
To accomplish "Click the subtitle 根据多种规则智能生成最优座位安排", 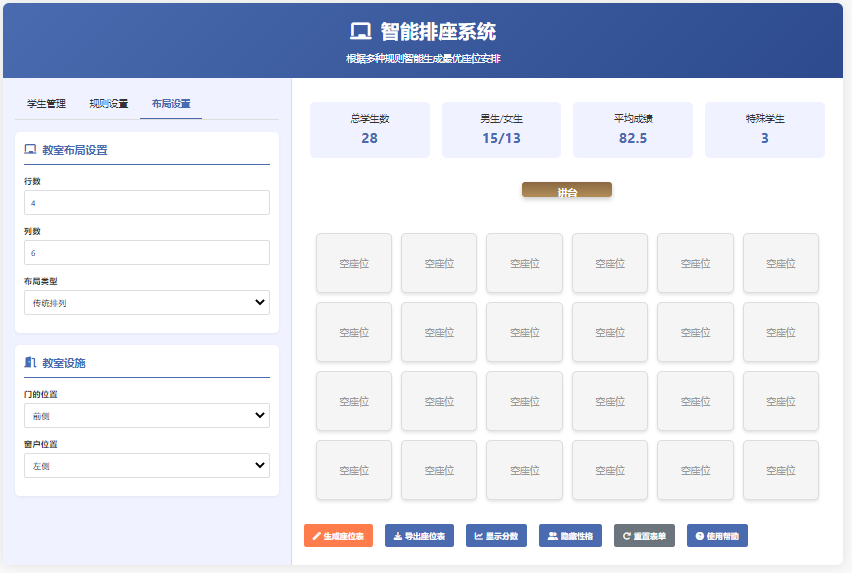I will click(423, 58).
